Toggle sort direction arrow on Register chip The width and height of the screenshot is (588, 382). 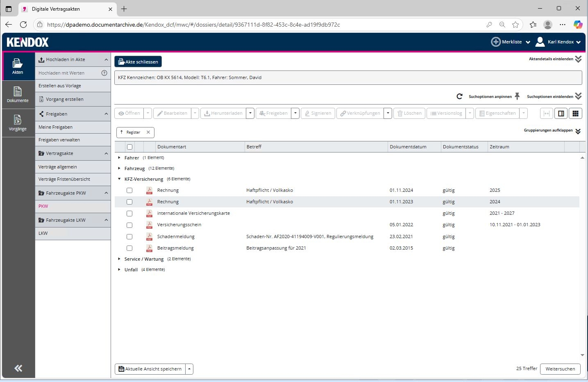(x=122, y=132)
